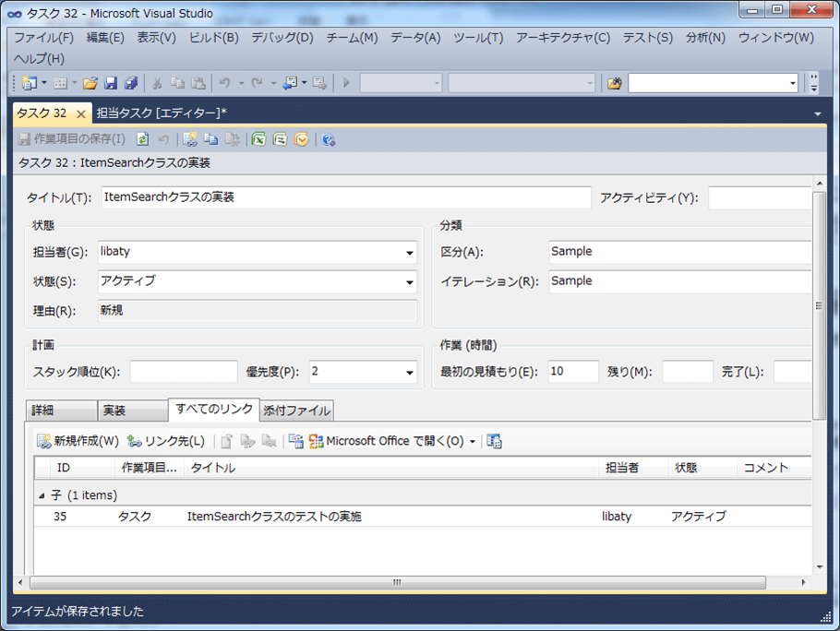
Task: Click the column options icon in links toolbar
Action: (x=494, y=441)
